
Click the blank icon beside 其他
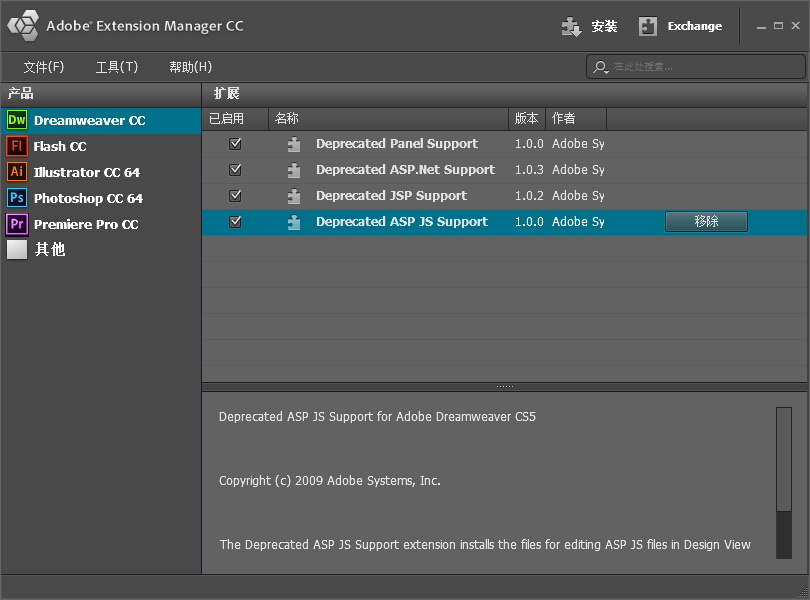click(x=17, y=249)
